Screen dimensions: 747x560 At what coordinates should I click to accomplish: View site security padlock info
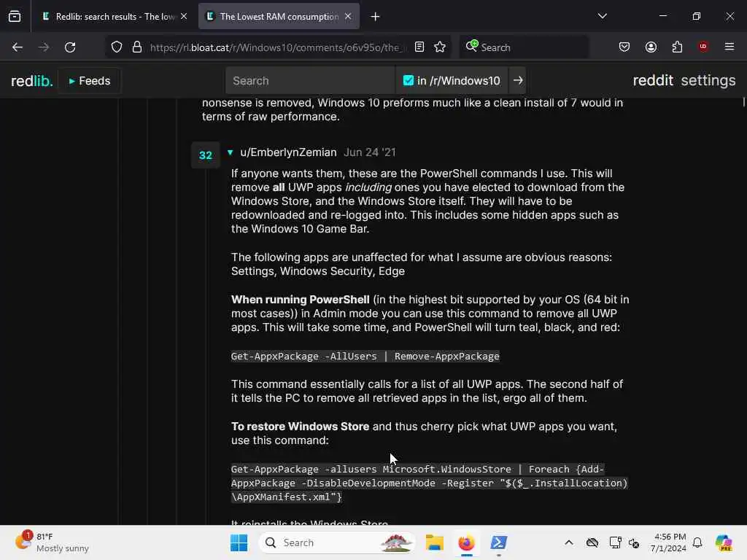pos(137,47)
